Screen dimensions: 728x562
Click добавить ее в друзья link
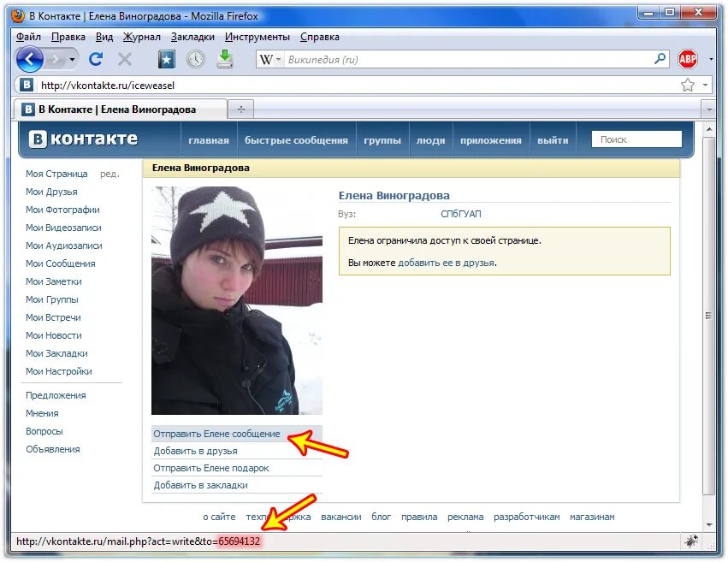click(447, 263)
